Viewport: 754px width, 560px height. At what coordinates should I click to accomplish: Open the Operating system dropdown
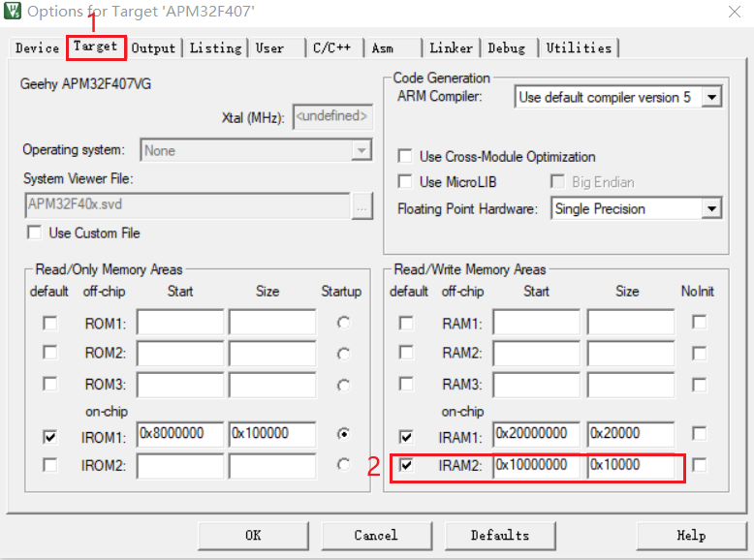tap(361, 150)
